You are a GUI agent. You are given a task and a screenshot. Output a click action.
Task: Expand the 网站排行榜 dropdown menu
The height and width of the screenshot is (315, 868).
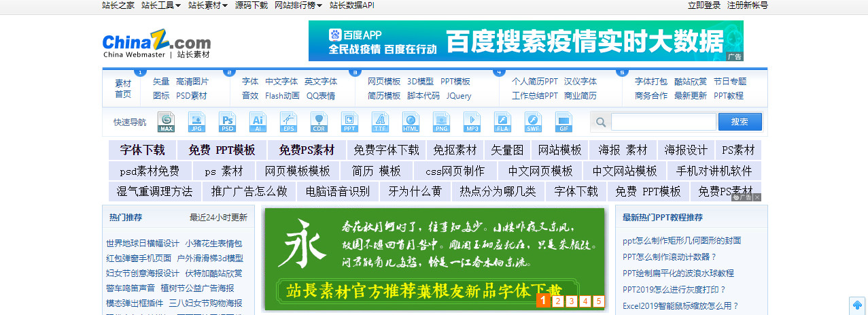pos(298,5)
